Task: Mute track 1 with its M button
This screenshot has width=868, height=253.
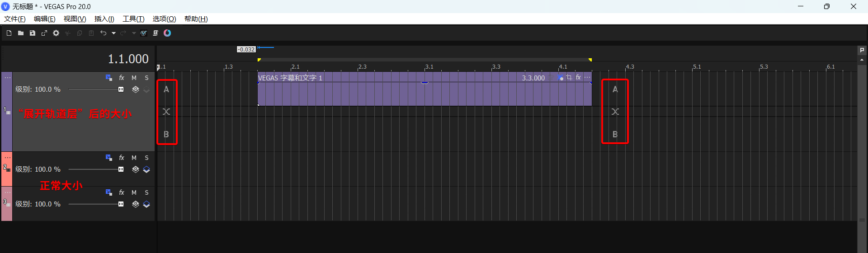Action: pos(134,78)
